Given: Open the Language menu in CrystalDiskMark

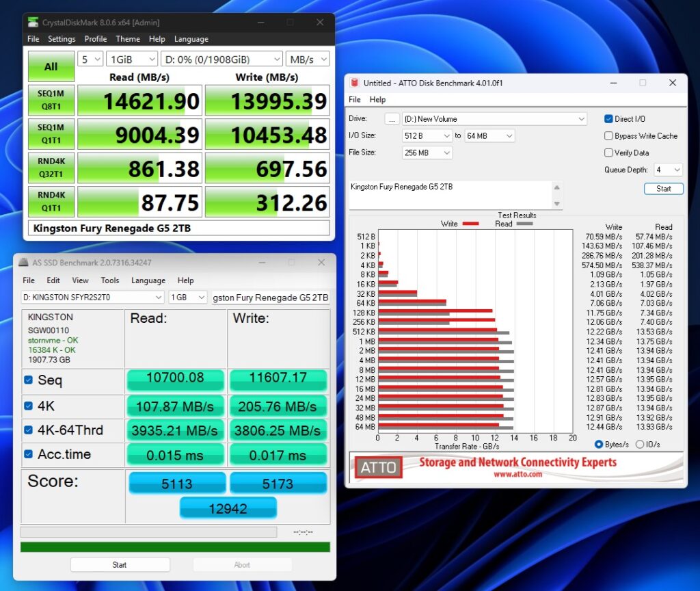Looking at the screenshot, I should click(x=191, y=39).
